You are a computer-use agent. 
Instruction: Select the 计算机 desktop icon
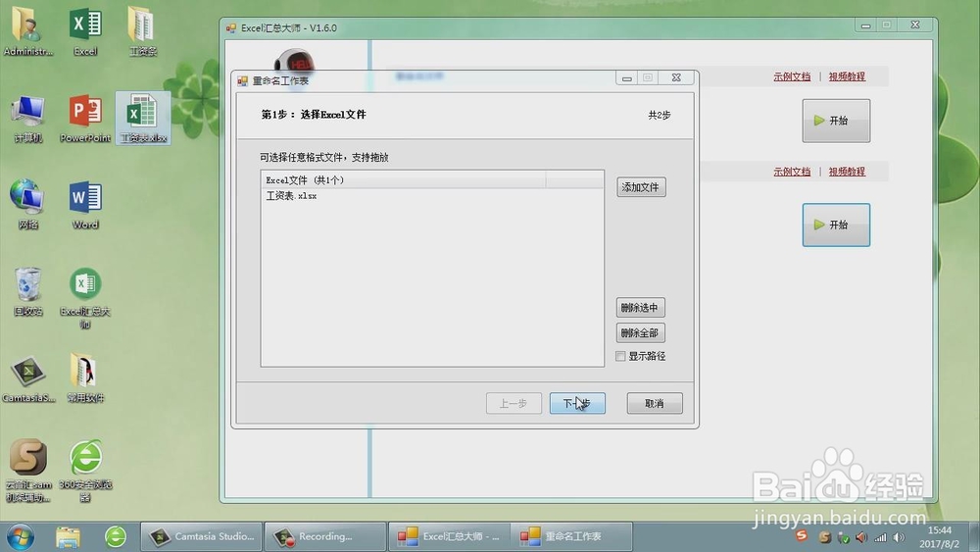pyautogui.click(x=27, y=119)
